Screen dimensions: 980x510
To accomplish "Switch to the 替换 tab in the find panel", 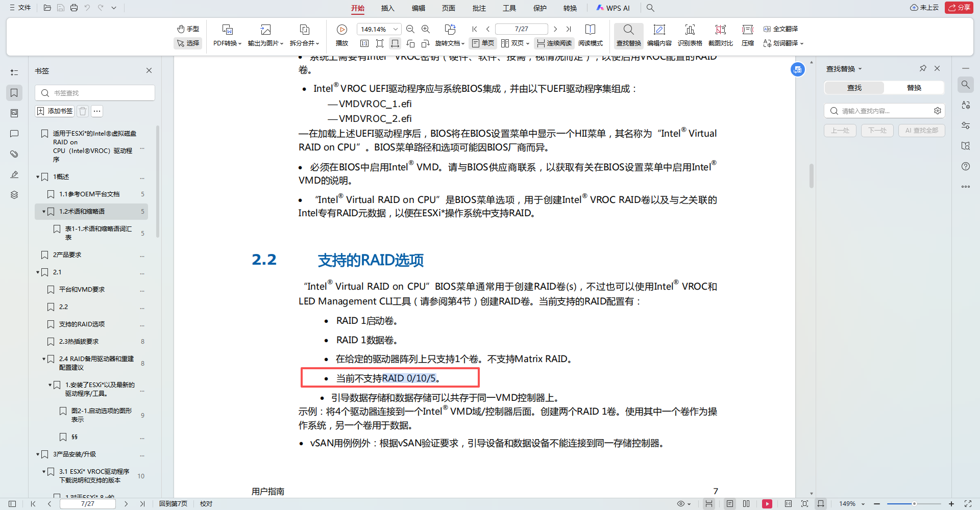I will point(914,88).
